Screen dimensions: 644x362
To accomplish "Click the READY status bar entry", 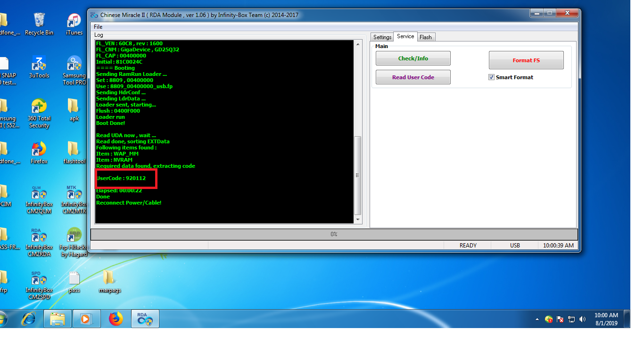I will 468,246.
